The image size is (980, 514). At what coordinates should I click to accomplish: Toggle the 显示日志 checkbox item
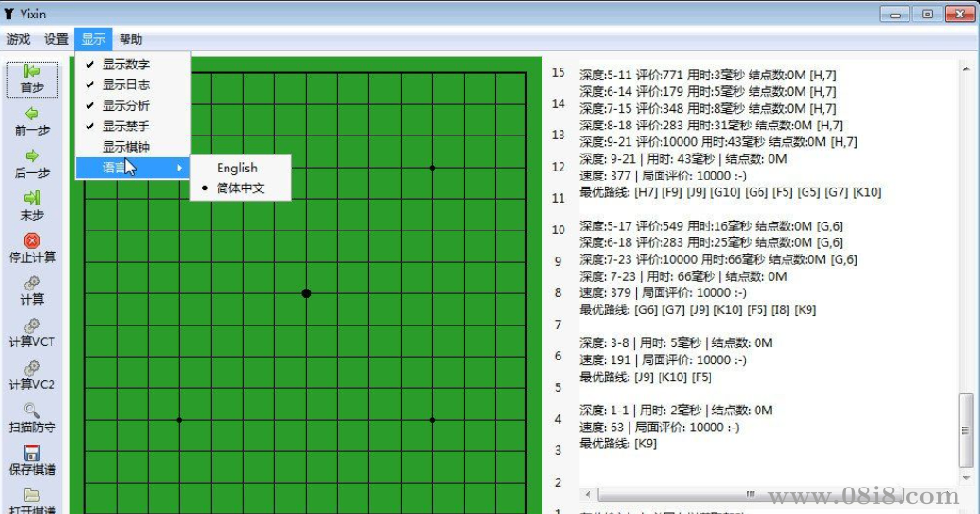click(125, 84)
